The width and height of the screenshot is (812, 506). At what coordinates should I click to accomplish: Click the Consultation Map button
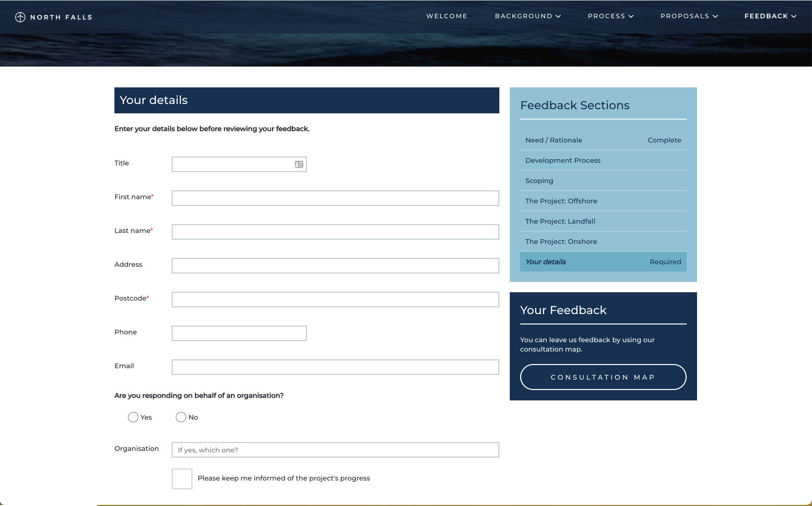point(603,377)
